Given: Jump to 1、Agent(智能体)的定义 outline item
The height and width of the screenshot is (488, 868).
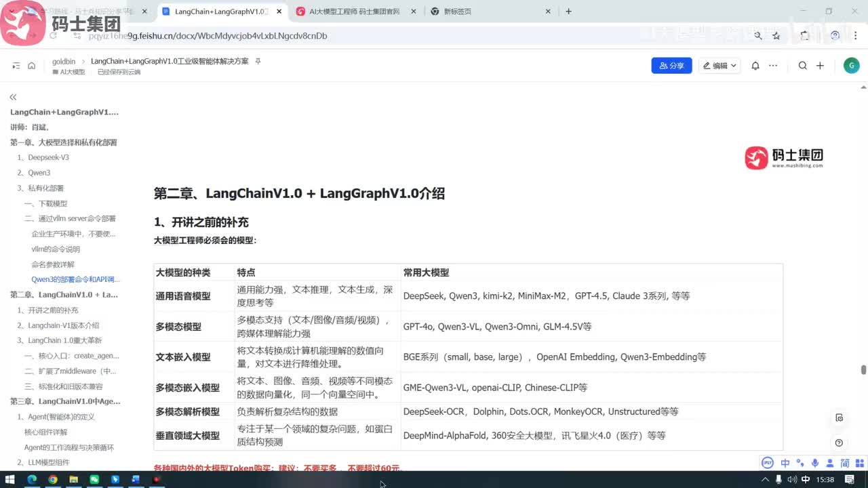Looking at the screenshot, I should point(56,417).
